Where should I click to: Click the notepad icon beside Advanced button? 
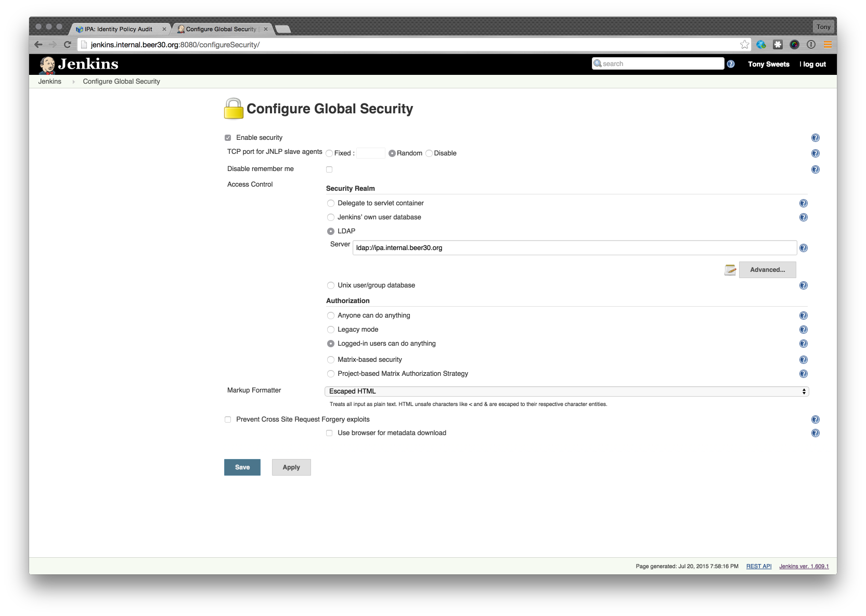(x=730, y=270)
